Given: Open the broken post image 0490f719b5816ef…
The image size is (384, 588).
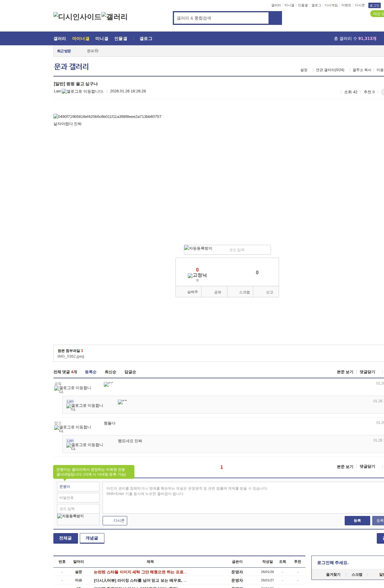Looking at the screenshot, I should [107, 116].
